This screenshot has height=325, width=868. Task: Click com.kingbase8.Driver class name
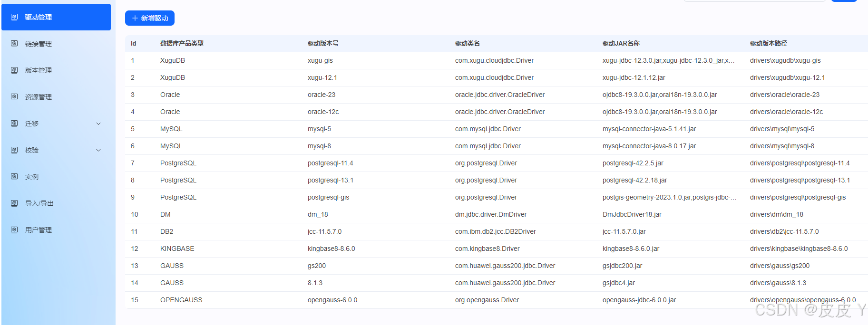click(488, 249)
